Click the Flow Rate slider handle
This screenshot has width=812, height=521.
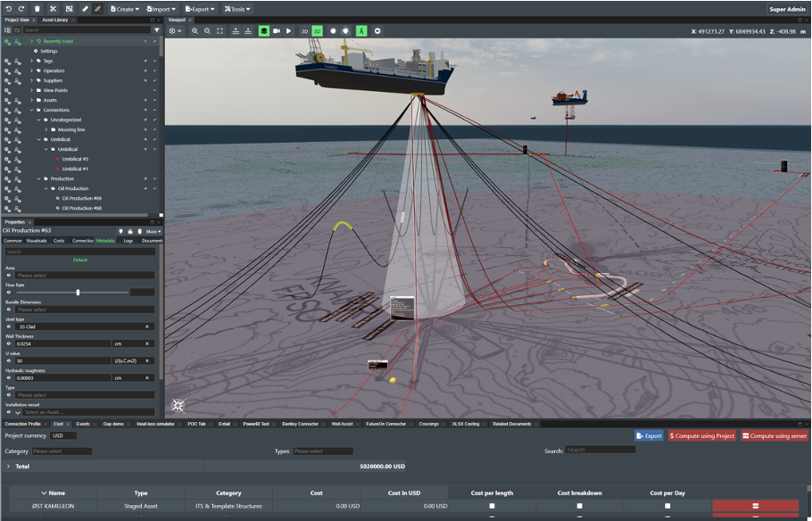tap(78, 293)
